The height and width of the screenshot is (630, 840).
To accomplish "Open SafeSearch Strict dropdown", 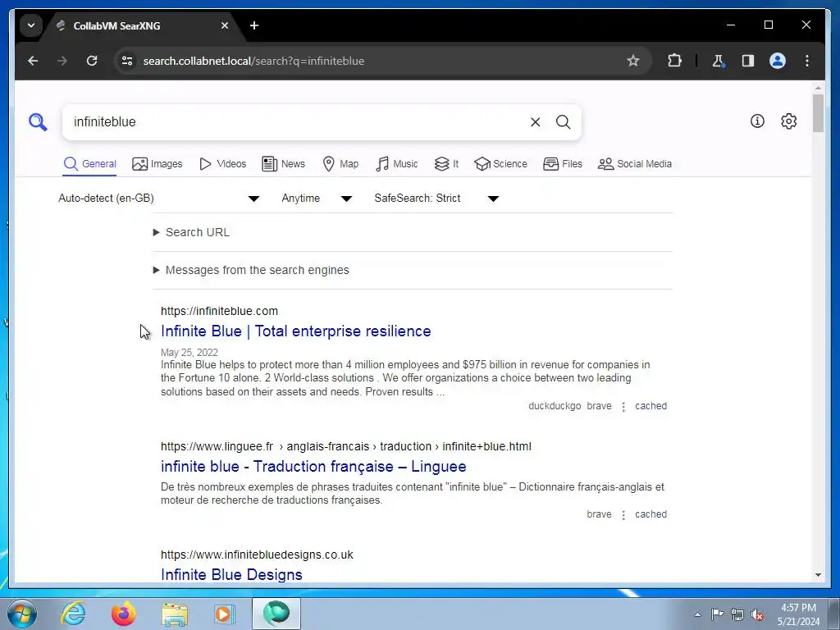I will [x=436, y=199].
